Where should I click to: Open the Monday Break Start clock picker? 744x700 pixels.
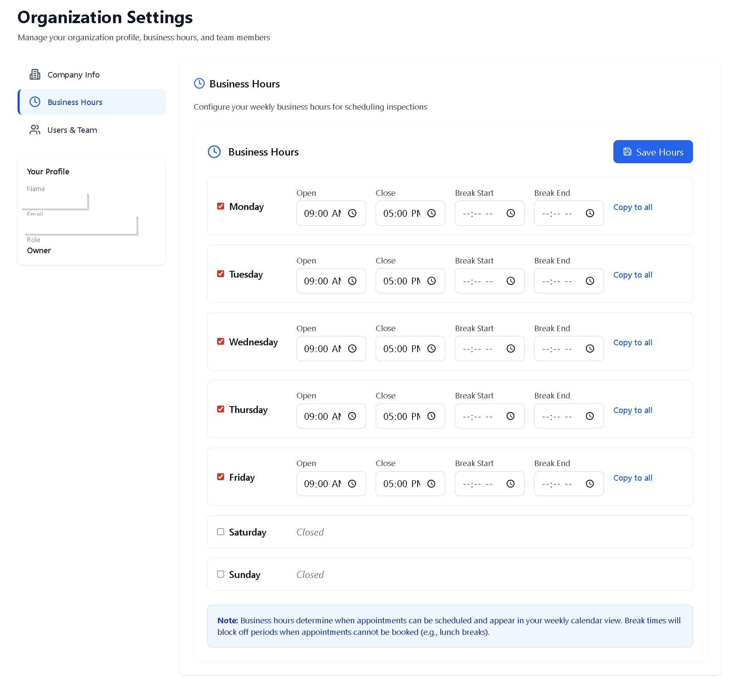pyautogui.click(x=511, y=213)
